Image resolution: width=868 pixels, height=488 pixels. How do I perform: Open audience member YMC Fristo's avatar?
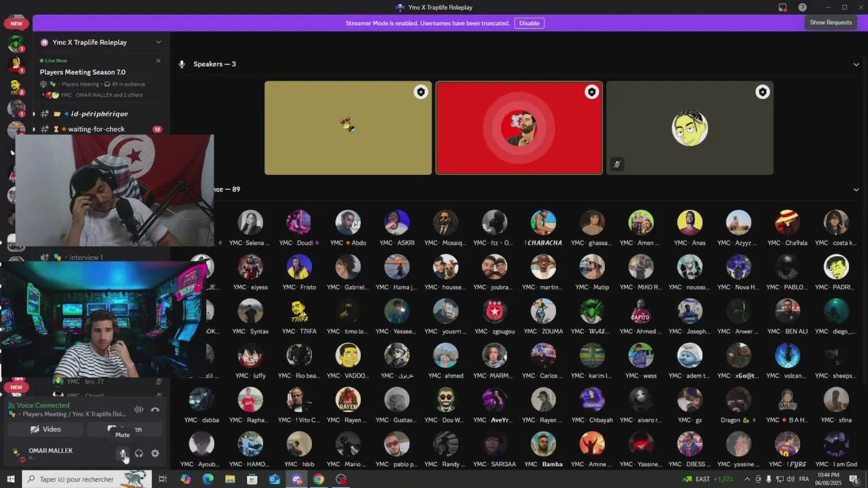pos(299,266)
